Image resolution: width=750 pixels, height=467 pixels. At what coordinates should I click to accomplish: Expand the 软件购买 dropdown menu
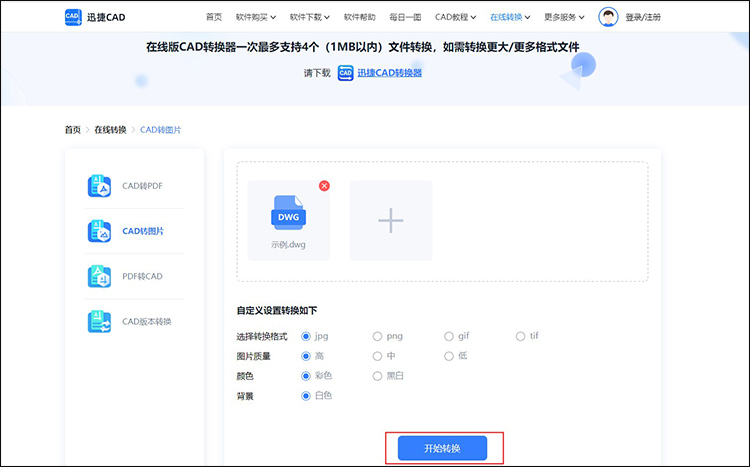pos(257,17)
